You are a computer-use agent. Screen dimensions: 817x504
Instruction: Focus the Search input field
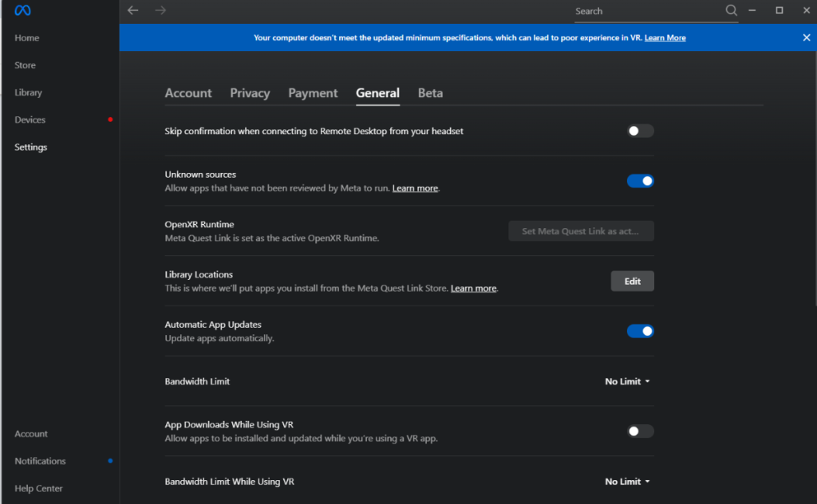point(648,11)
